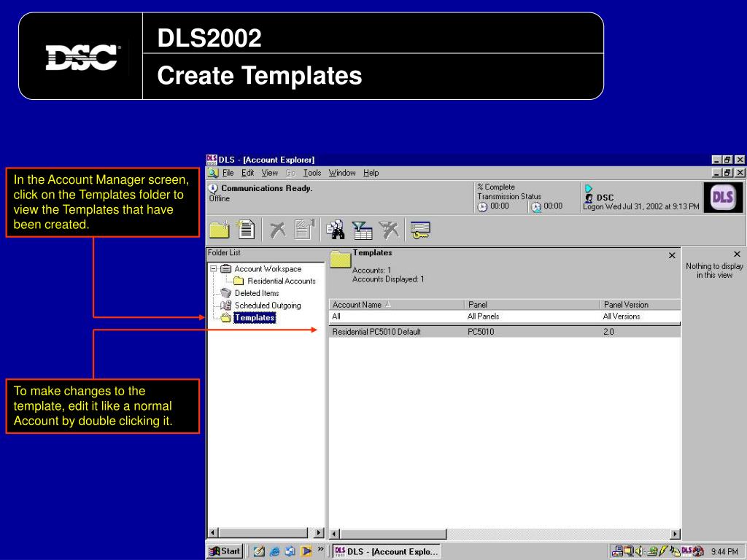This screenshot has height=560, width=747.
Task: Collapse the Account Workspace tree node
Action: (x=214, y=268)
